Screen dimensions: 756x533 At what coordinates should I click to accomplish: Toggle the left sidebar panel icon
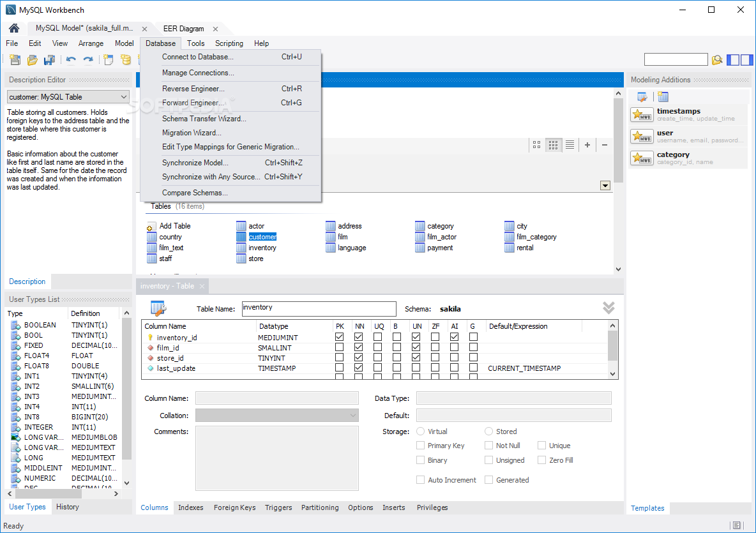pyautogui.click(x=733, y=60)
